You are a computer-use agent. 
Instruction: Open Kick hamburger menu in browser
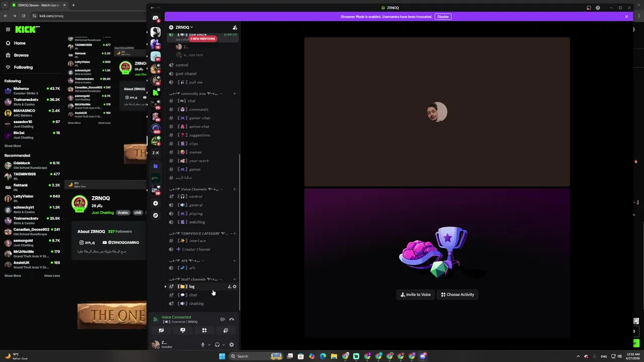8,30
